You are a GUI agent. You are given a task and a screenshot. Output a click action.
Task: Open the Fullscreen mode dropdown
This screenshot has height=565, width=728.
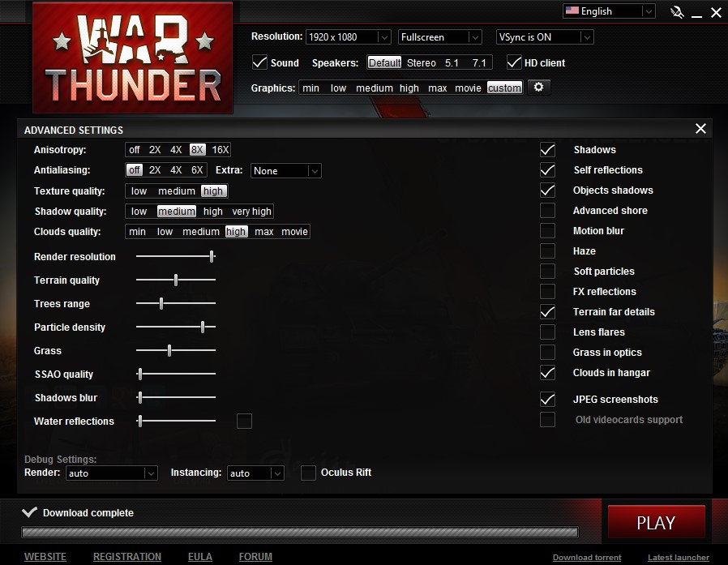coord(439,37)
